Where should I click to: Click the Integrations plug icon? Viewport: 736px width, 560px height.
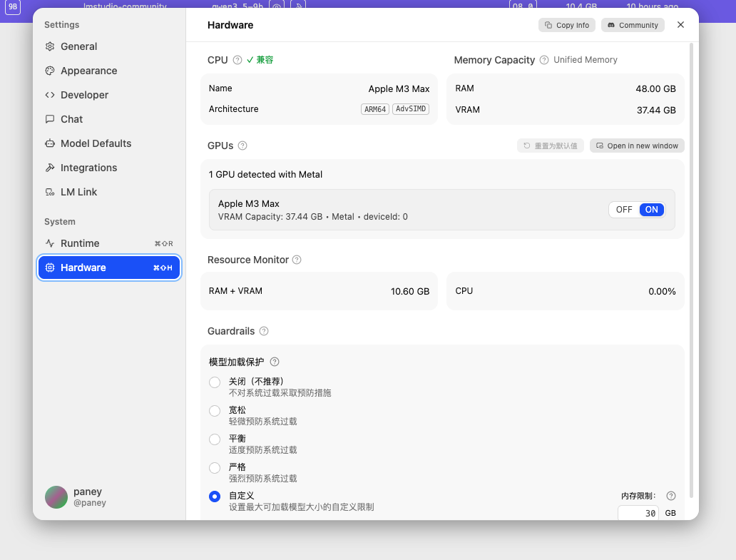click(50, 168)
